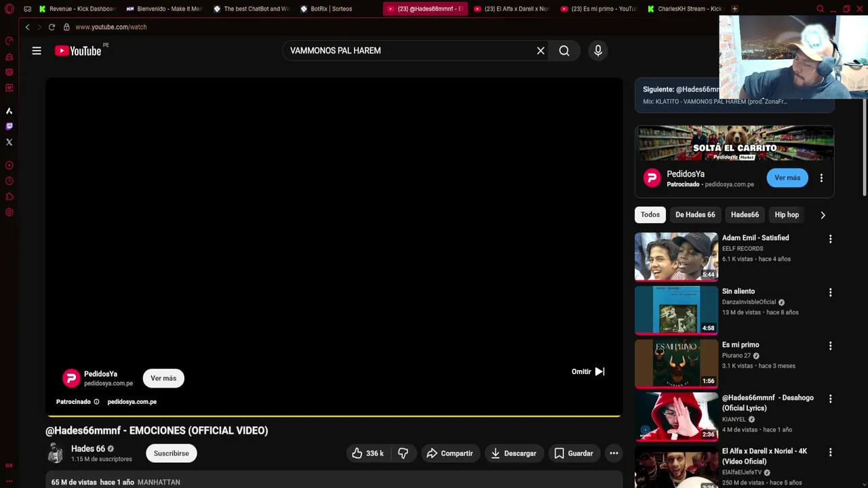This screenshot has width=868, height=488.
Task: Click Ver más on PedidosYa sidebar ad
Action: click(x=787, y=178)
